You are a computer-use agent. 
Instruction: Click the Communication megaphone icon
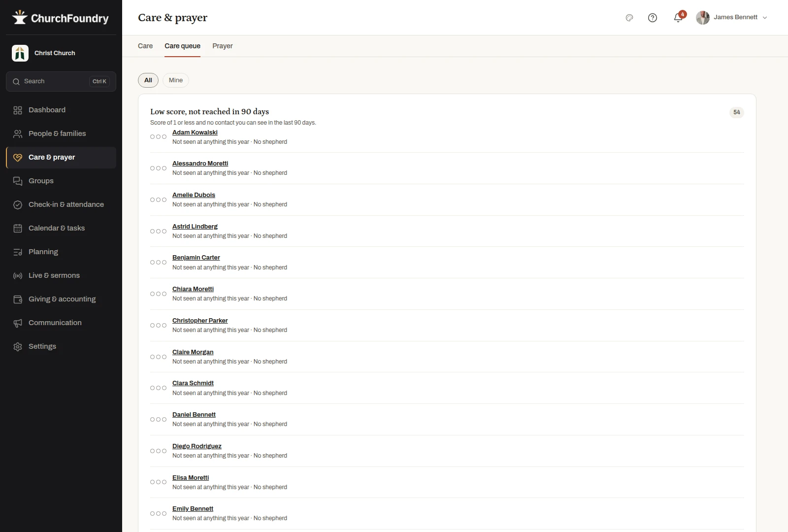click(18, 323)
